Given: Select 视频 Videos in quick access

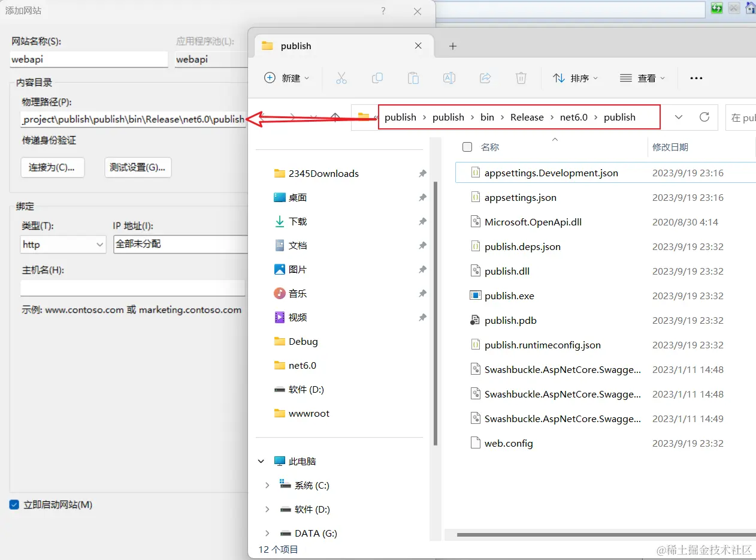Looking at the screenshot, I should click(x=290, y=317).
